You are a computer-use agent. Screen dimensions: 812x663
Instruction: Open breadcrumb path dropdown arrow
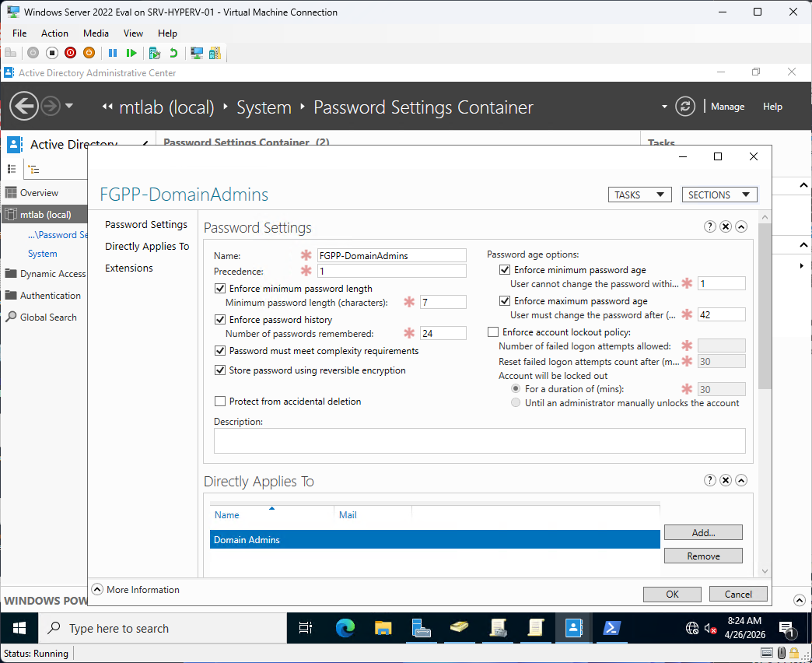[x=664, y=107]
